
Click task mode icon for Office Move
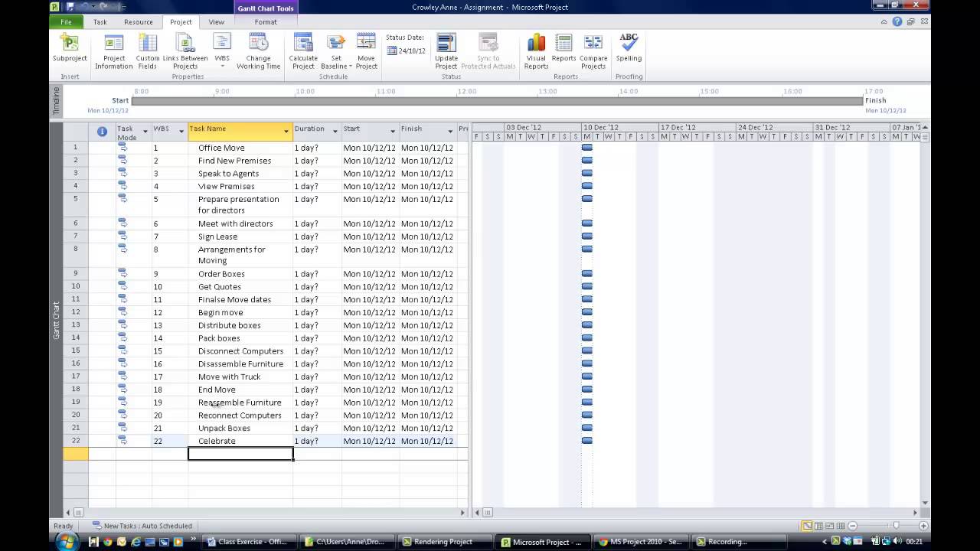pos(122,148)
